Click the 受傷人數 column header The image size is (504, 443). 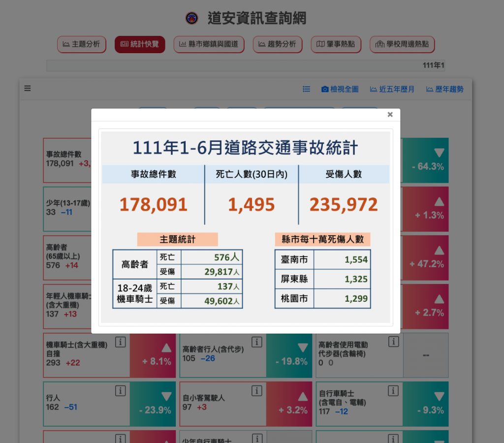(x=344, y=174)
